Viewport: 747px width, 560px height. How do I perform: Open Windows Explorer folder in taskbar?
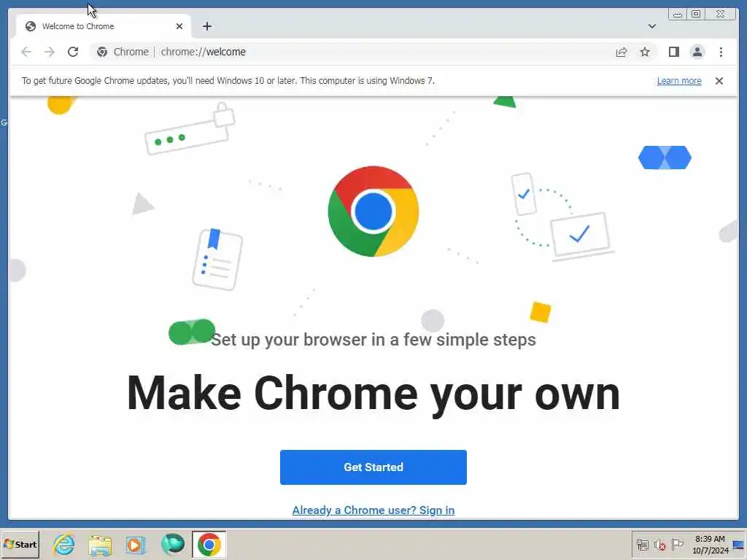99,545
